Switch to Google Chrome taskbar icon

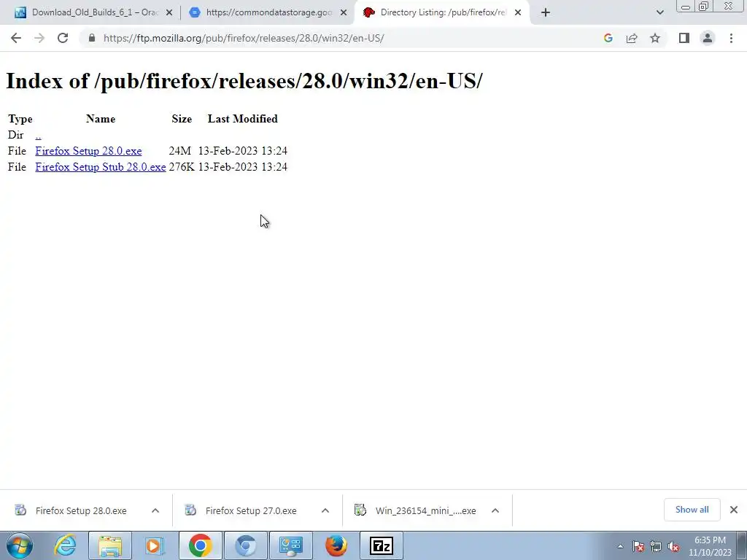pos(200,545)
